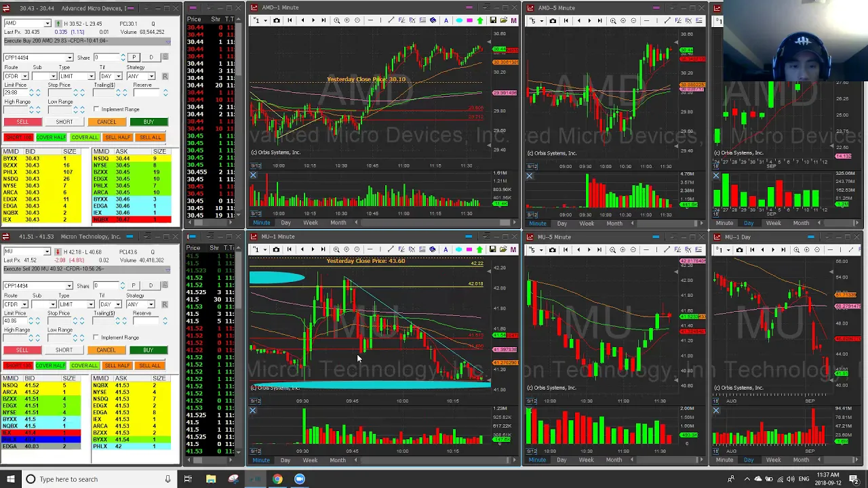Image resolution: width=868 pixels, height=488 pixels.
Task: Click the R reset button in AMD order panel
Action: click(x=165, y=77)
